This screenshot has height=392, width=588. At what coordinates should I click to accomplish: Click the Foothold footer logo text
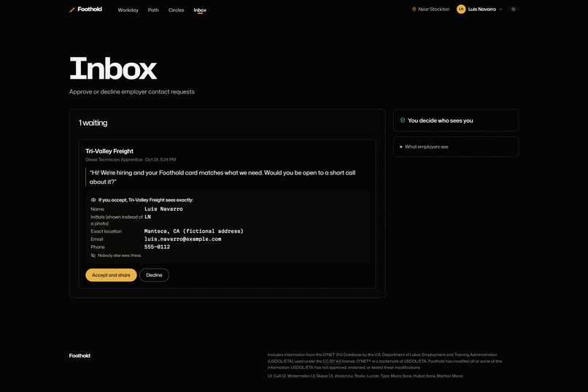click(80, 356)
